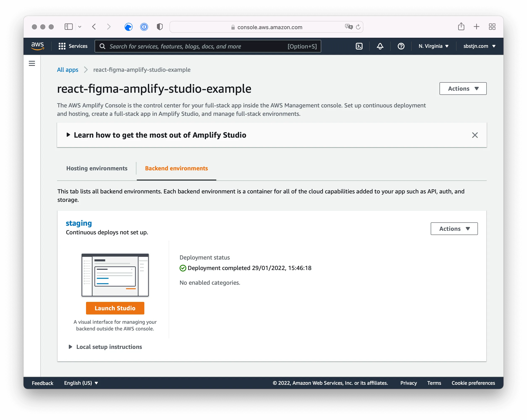The width and height of the screenshot is (527, 420).
Task: Open the Services grid menu
Action: point(62,46)
